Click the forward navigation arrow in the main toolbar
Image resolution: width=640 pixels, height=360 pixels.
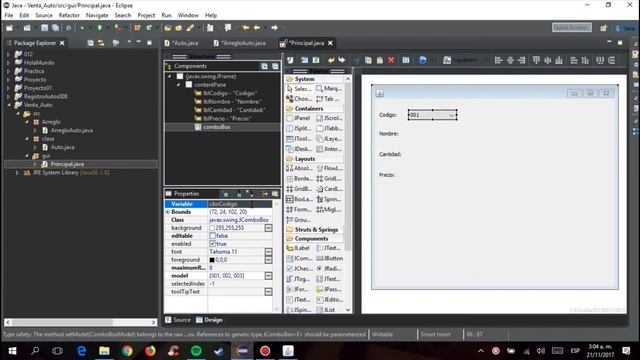[274, 27]
